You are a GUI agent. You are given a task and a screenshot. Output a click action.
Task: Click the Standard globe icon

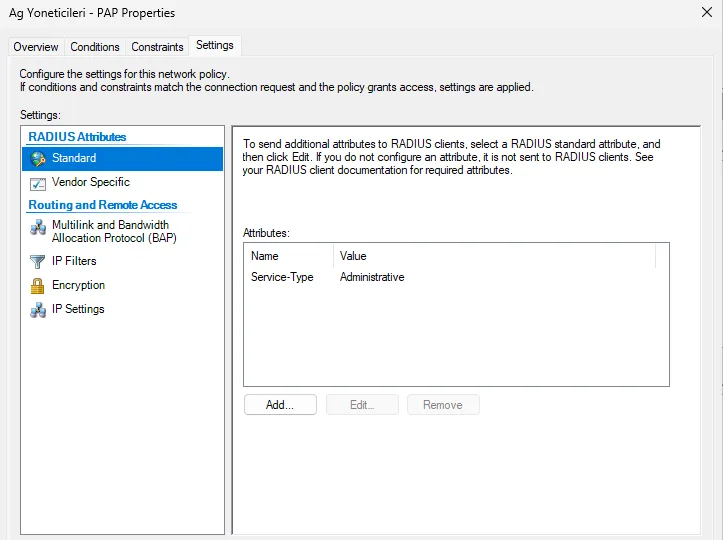tap(38, 159)
